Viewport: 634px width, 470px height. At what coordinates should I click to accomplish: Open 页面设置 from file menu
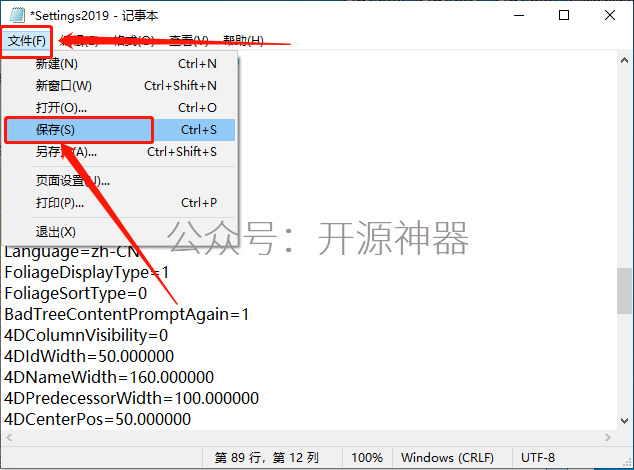[120, 180]
